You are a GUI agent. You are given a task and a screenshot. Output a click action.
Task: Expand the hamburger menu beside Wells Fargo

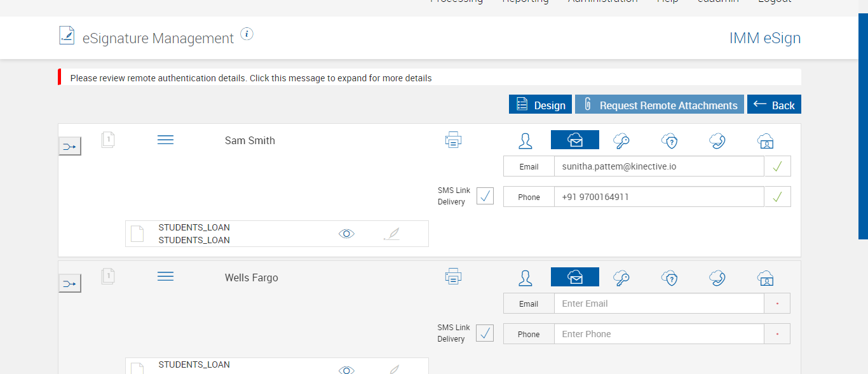pos(165,277)
